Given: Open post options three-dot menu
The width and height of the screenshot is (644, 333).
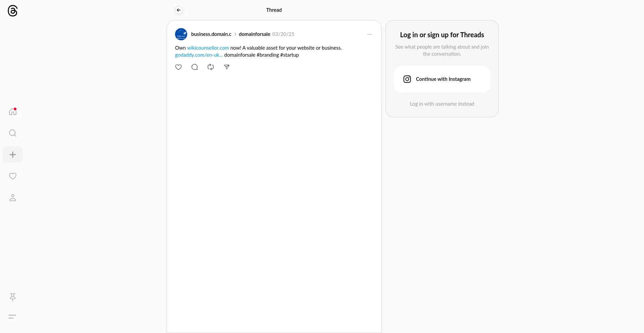Looking at the screenshot, I should point(370,35).
